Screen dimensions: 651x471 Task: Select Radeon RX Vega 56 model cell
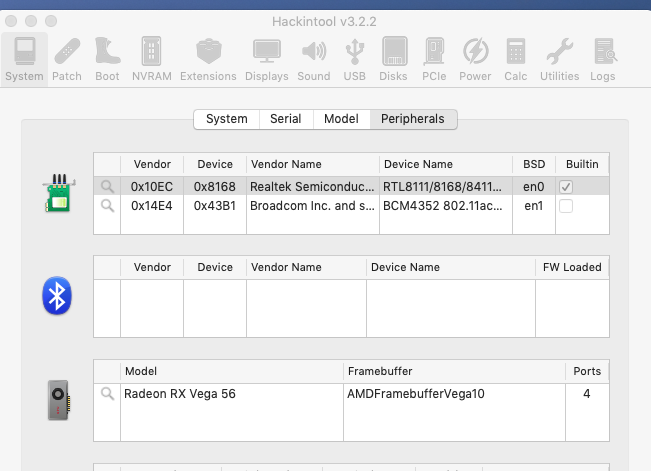(x=232, y=394)
